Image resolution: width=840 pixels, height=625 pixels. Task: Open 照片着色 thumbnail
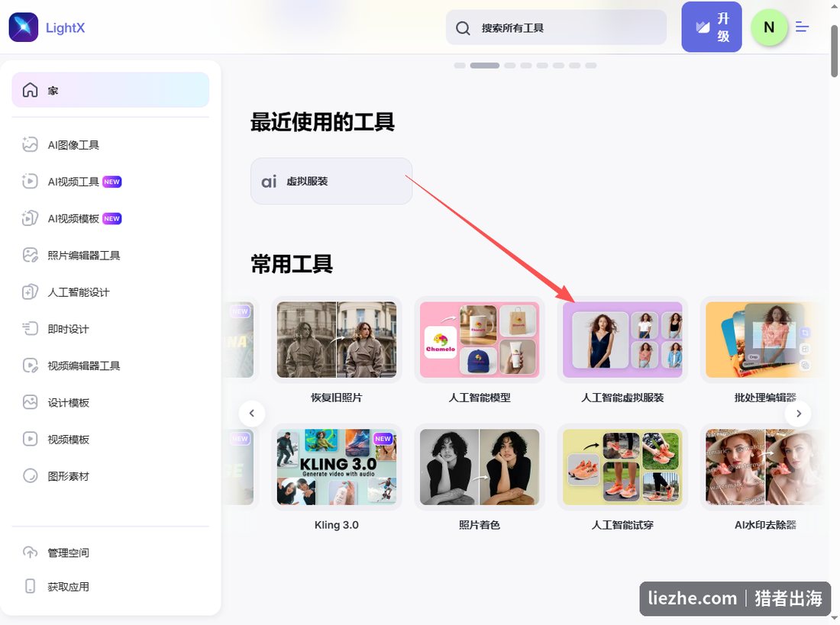480,467
